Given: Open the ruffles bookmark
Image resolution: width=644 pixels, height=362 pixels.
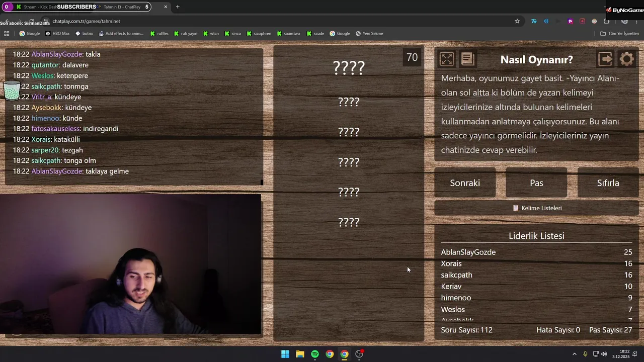Looking at the screenshot, I should click(159, 34).
